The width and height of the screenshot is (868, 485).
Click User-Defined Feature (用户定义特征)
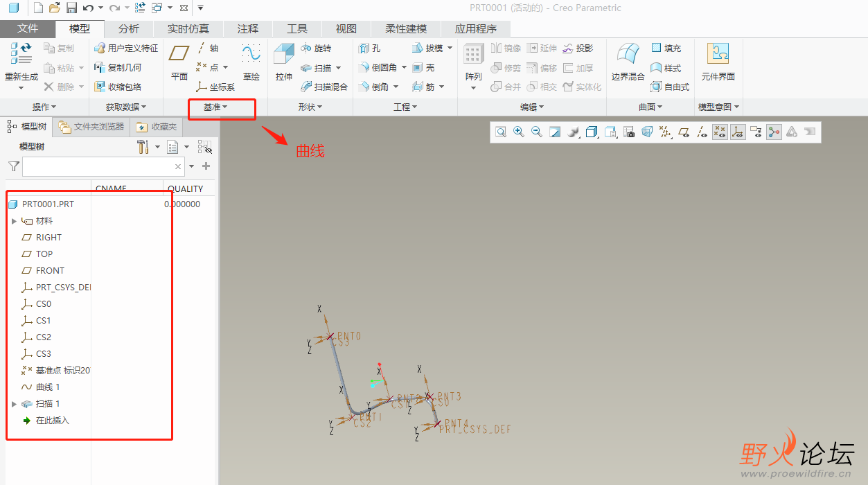tap(126, 48)
